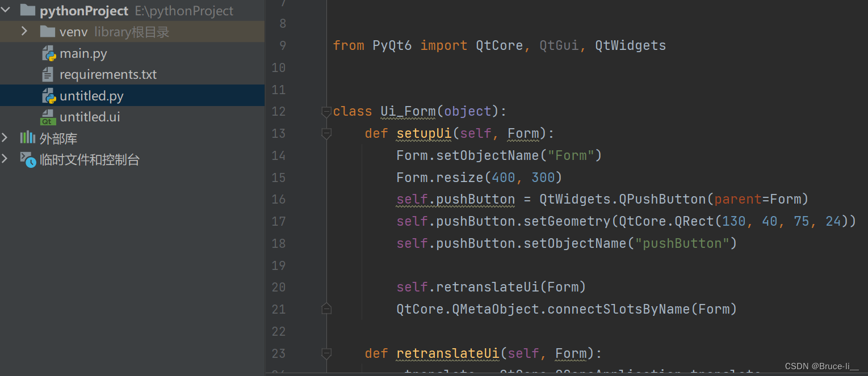Click the pythonProject folder icon
868x376 pixels.
28,10
